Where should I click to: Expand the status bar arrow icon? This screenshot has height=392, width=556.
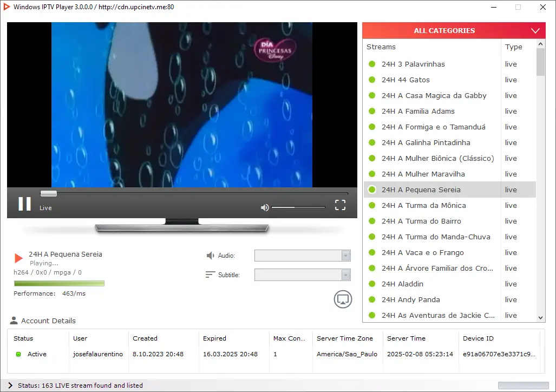point(10,386)
